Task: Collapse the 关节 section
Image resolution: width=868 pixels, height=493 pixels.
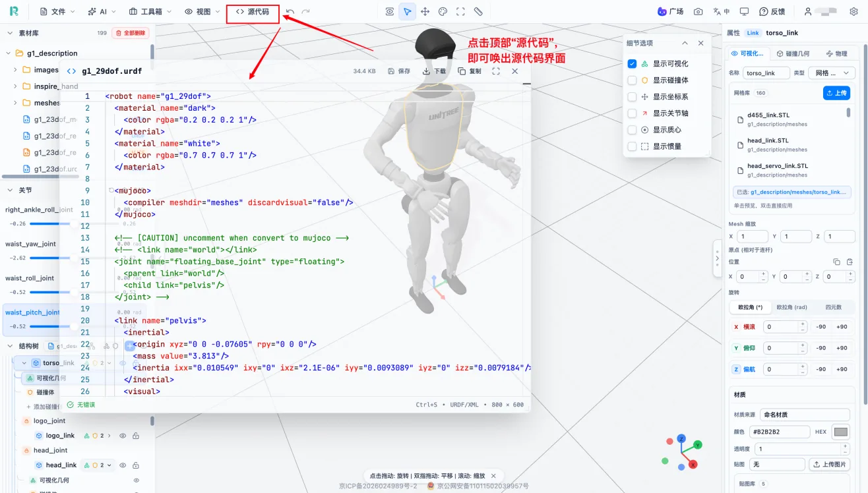Action: pos(10,190)
